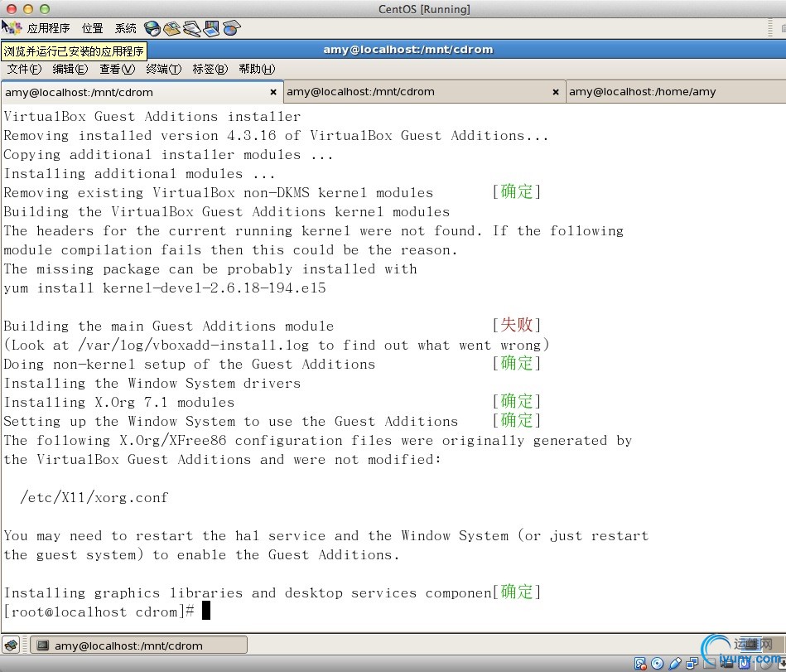This screenshot has height=672, width=786.
Task: Click [确定] beside 'Doing non-kernel setup'
Action: (516, 363)
